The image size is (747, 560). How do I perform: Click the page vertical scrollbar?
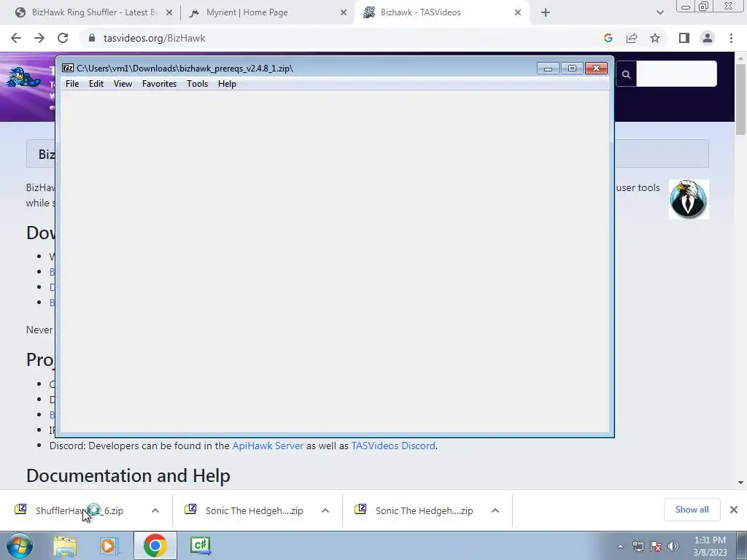tap(740, 99)
